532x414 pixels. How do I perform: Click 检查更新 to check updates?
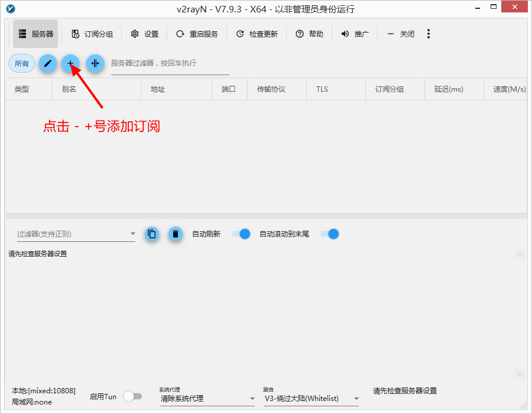pos(257,34)
